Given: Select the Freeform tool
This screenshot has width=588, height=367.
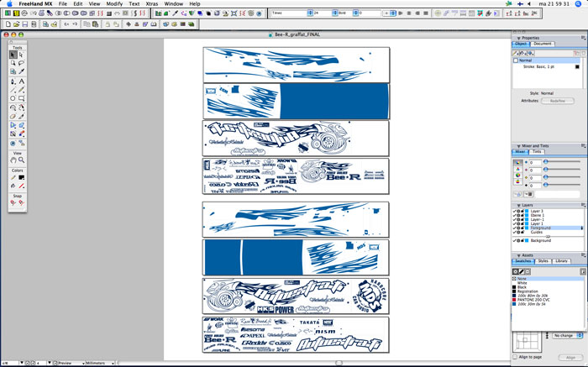Looking at the screenshot, I should tap(21, 108).
